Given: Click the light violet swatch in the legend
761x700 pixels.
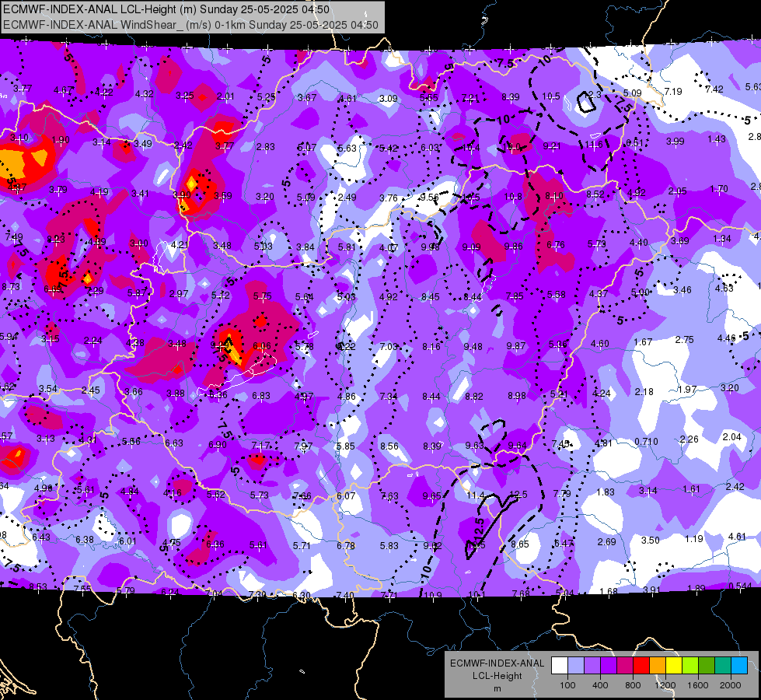Looking at the screenshot, I should 592,666.
